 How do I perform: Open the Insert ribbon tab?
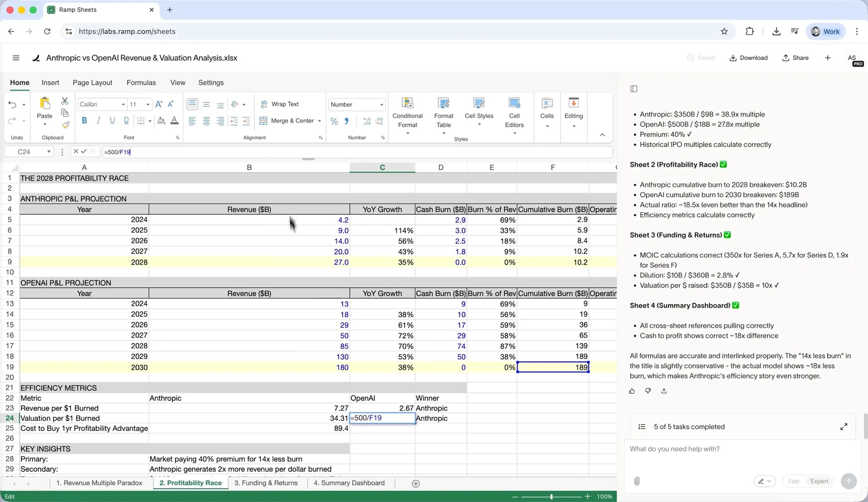[50, 82]
